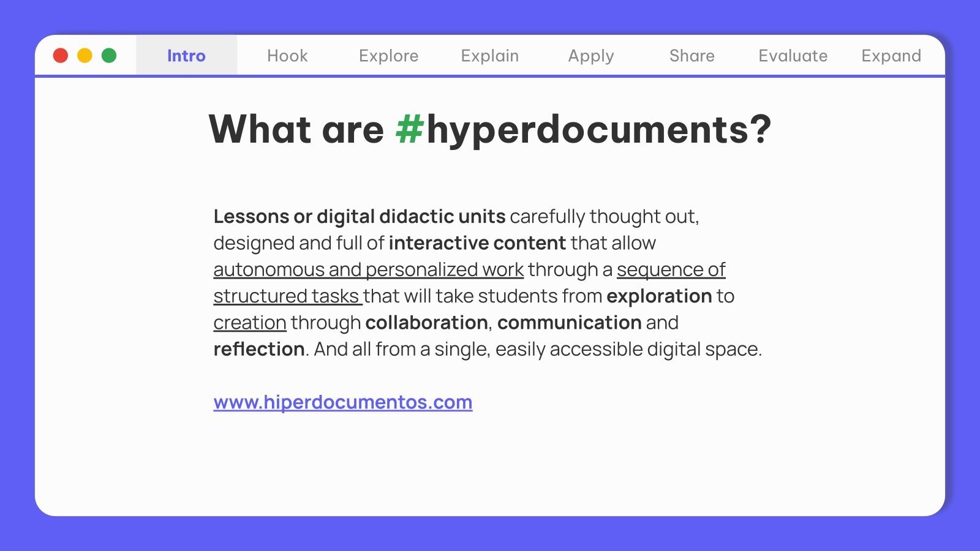Click the green traffic light button
Viewport: 980px width, 551px height.
[x=109, y=55]
